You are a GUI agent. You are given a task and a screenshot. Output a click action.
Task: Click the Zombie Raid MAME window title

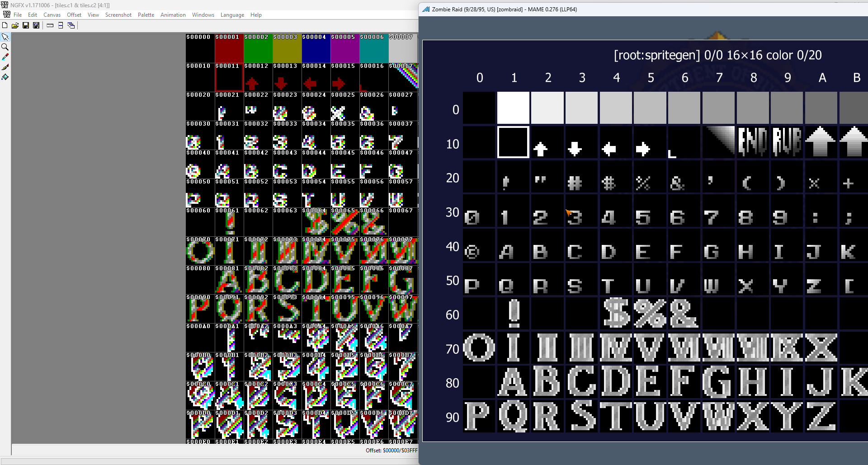click(504, 9)
